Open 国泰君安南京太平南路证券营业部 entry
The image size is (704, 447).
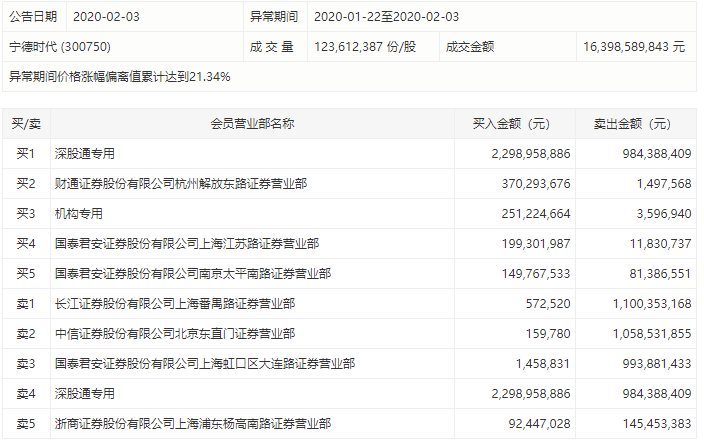point(193,274)
